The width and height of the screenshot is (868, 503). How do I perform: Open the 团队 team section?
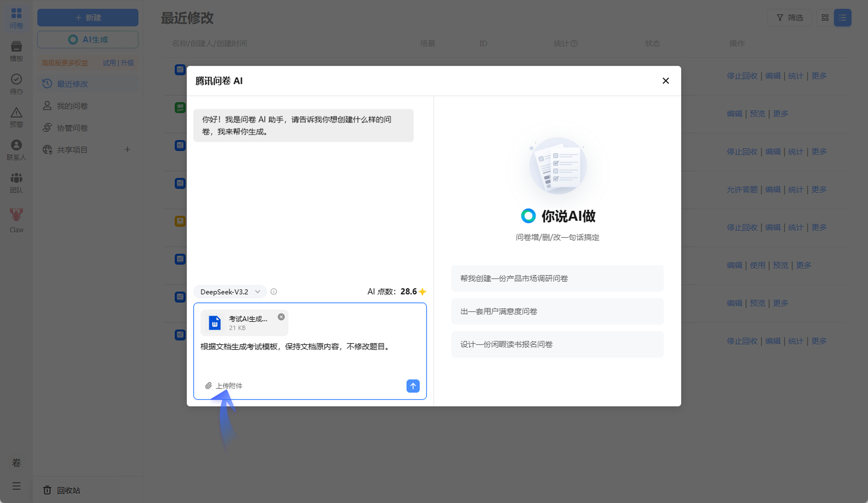[16, 183]
